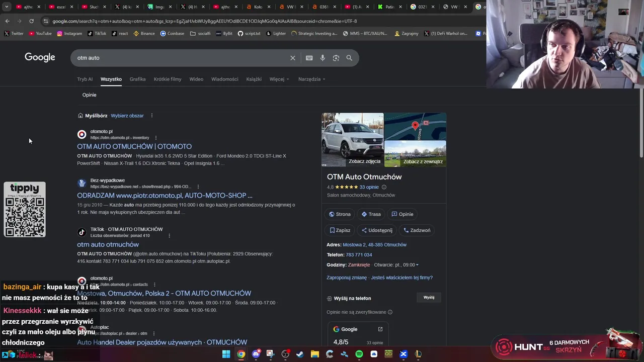The height and width of the screenshot is (362, 644).
Task: Click the Zapisz save button
Action: tap(340, 230)
